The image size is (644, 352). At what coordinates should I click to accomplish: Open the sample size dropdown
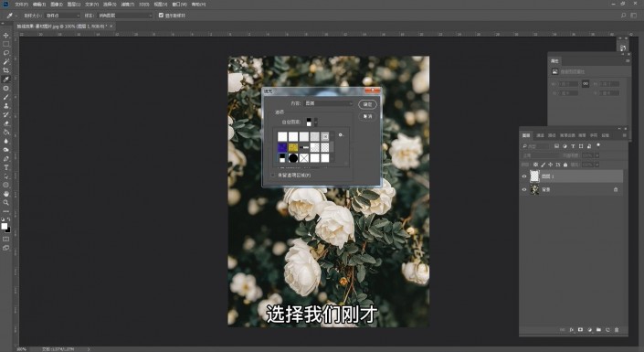(62, 16)
